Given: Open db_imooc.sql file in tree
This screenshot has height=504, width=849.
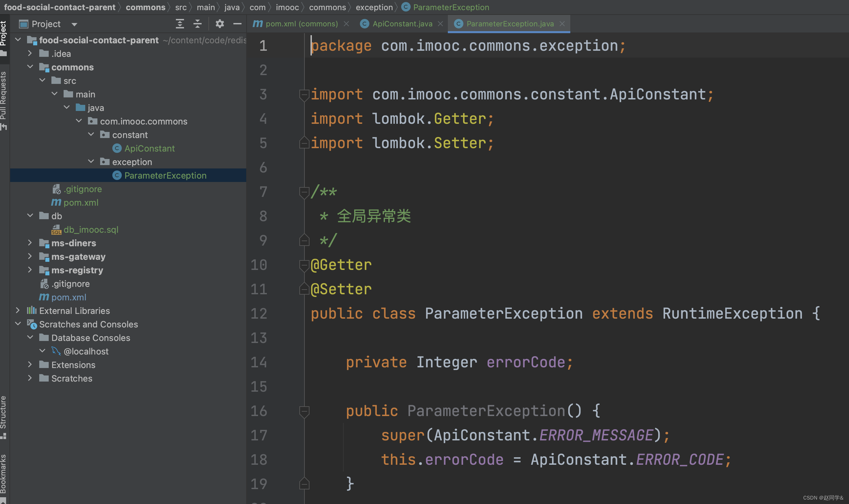Looking at the screenshot, I should point(91,230).
